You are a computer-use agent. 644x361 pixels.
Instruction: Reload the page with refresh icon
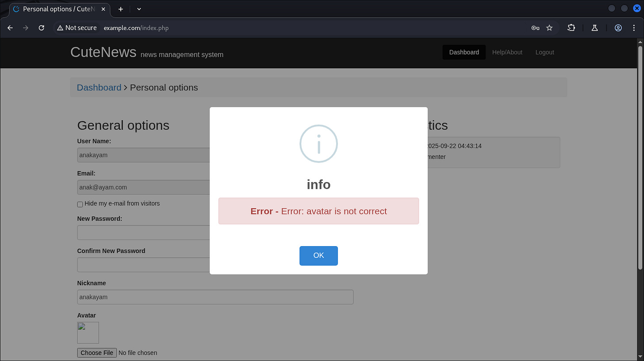tap(42, 28)
